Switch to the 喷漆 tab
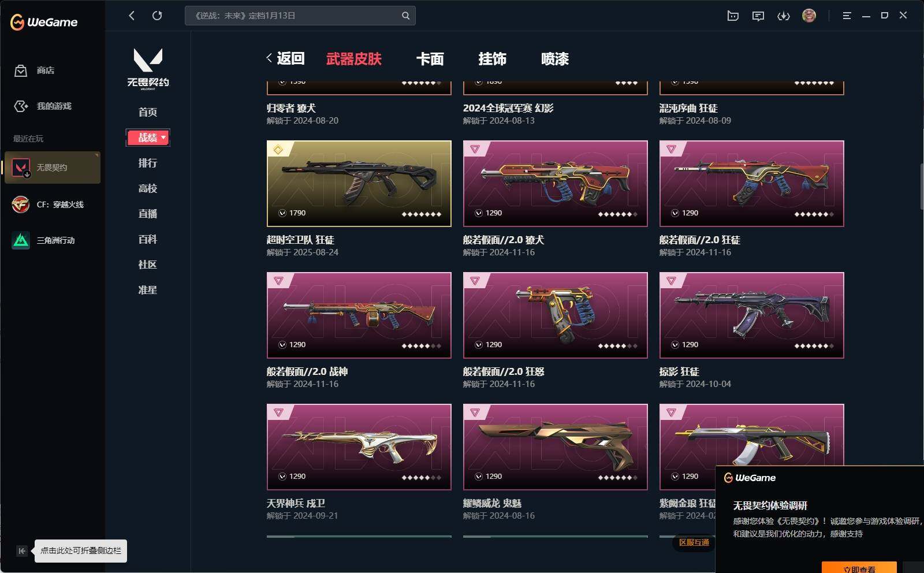The height and width of the screenshot is (573, 924). pyautogui.click(x=555, y=59)
